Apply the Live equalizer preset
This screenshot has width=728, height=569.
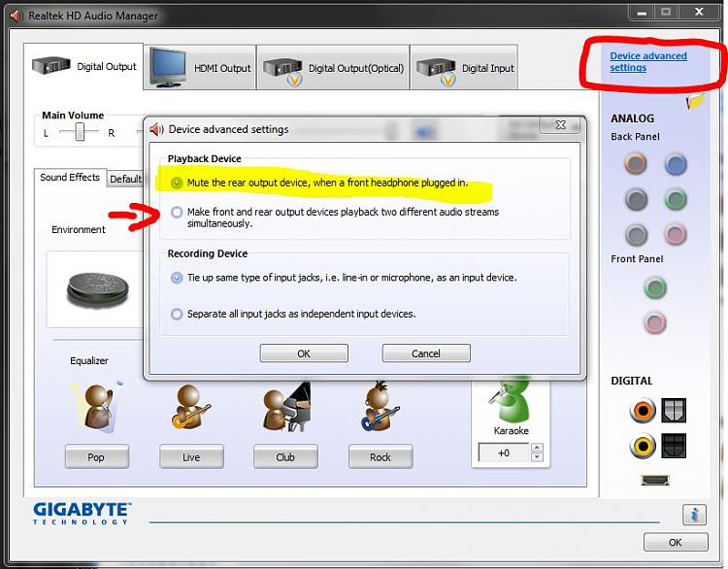point(191,457)
